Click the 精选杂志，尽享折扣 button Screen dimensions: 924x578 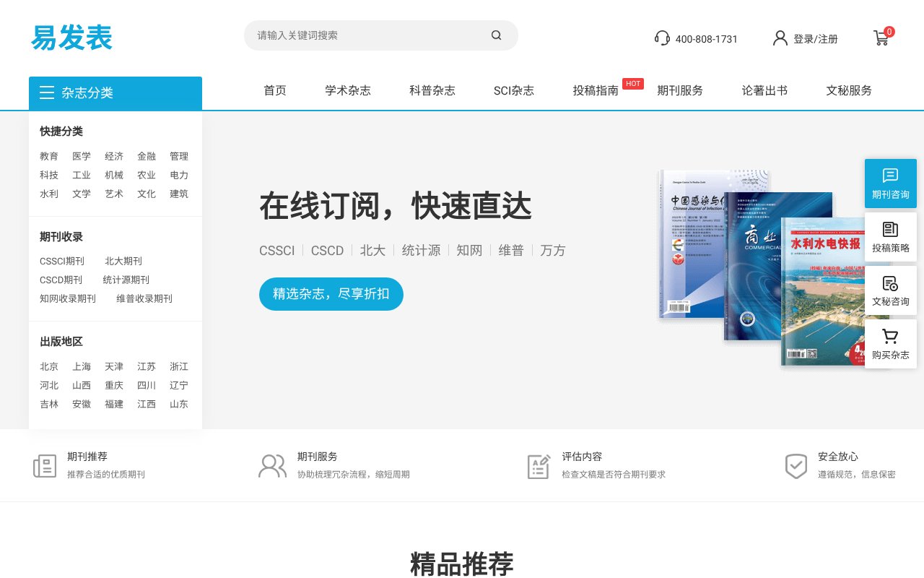click(x=331, y=294)
